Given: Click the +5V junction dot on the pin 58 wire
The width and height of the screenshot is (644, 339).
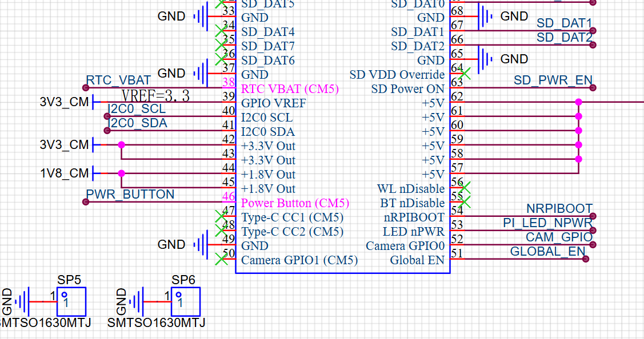Looking at the screenshot, I should pos(579,159).
